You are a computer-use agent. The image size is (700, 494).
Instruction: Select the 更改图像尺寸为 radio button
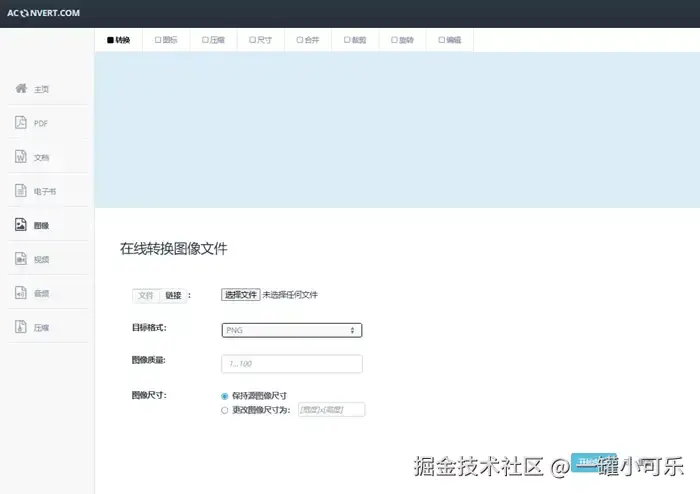(x=225, y=410)
